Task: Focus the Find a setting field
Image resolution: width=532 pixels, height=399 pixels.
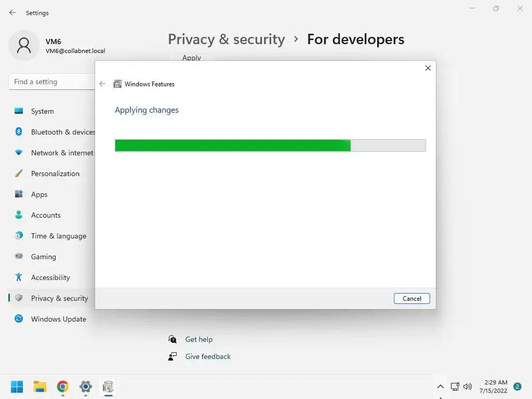Action: pos(51,82)
